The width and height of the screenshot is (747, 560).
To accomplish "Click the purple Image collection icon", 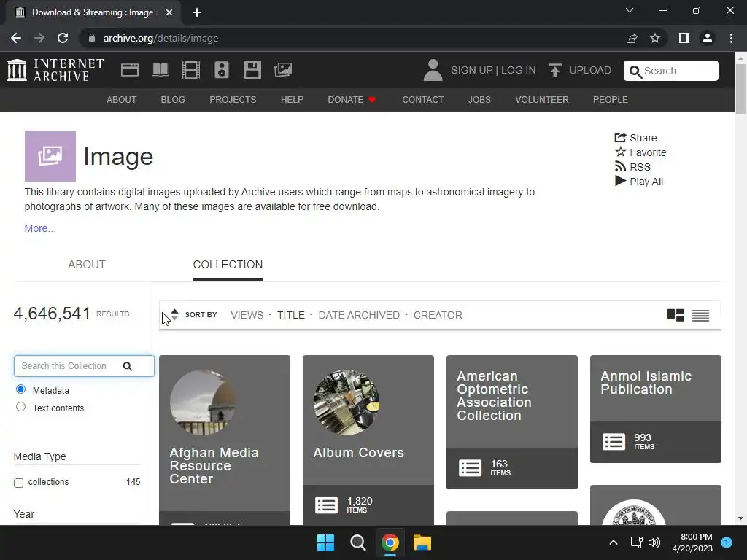I will pos(50,156).
